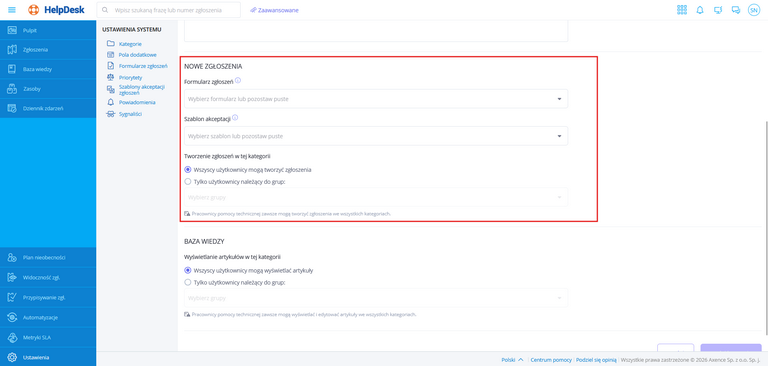768x366 pixels.
Task: Open Dziennik zdarzeń in the sidebar
Action: click(x=48, y=108)
